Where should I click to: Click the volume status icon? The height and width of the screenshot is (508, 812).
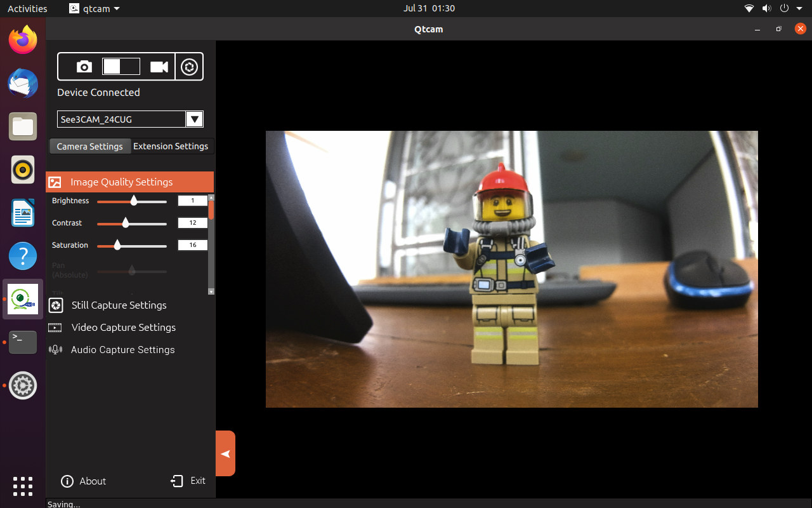click(766, 8)
